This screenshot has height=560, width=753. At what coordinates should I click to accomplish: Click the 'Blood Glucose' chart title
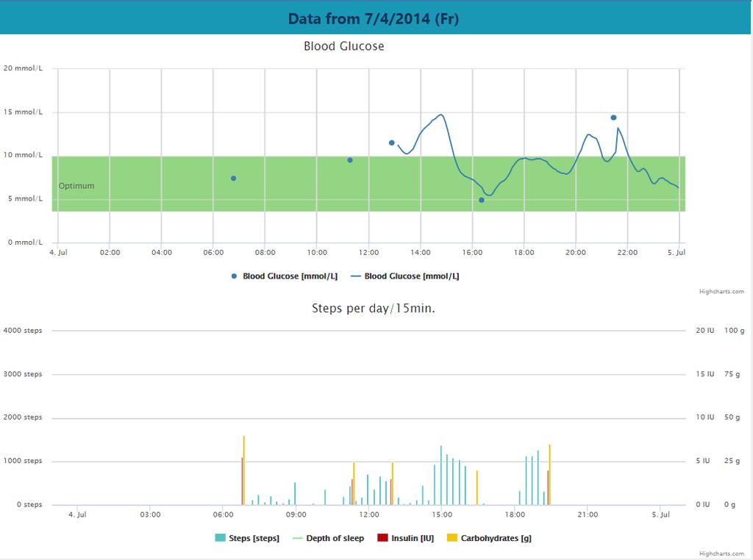tap(344, 46)
